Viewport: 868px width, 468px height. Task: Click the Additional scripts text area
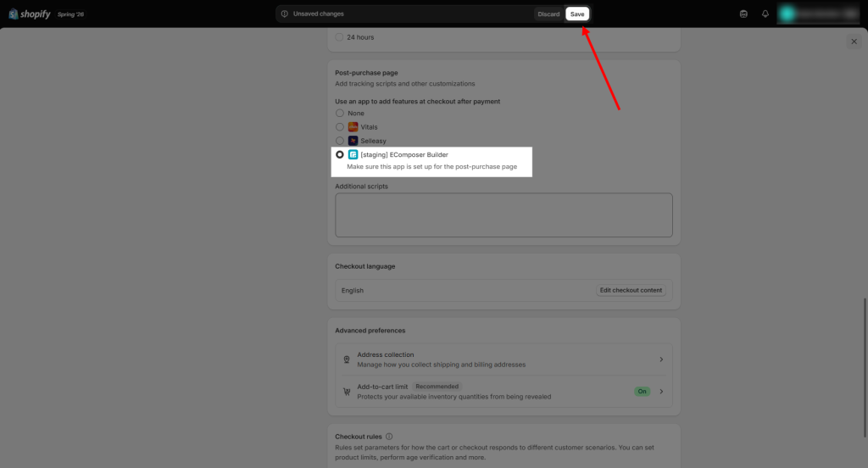click(504, 214)
